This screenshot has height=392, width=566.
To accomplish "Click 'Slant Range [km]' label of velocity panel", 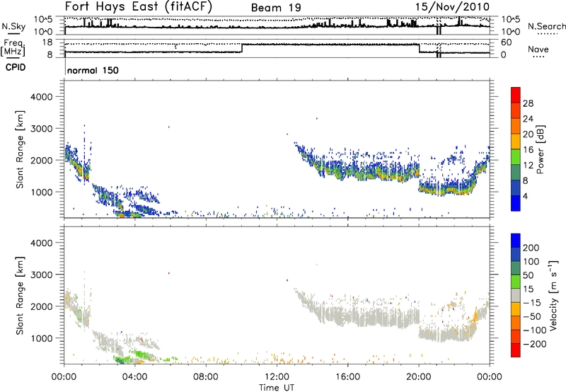I will tap(20, 295).
